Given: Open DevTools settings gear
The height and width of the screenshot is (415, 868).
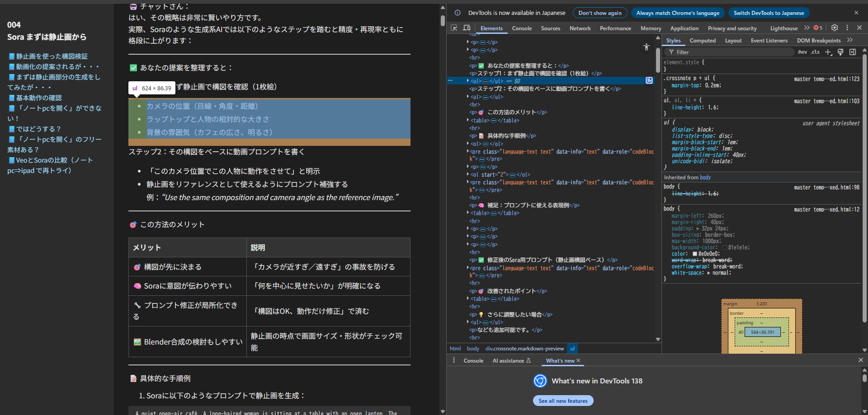Looking at the screenshot, I should pyautogui.click(x=835, y=28).
